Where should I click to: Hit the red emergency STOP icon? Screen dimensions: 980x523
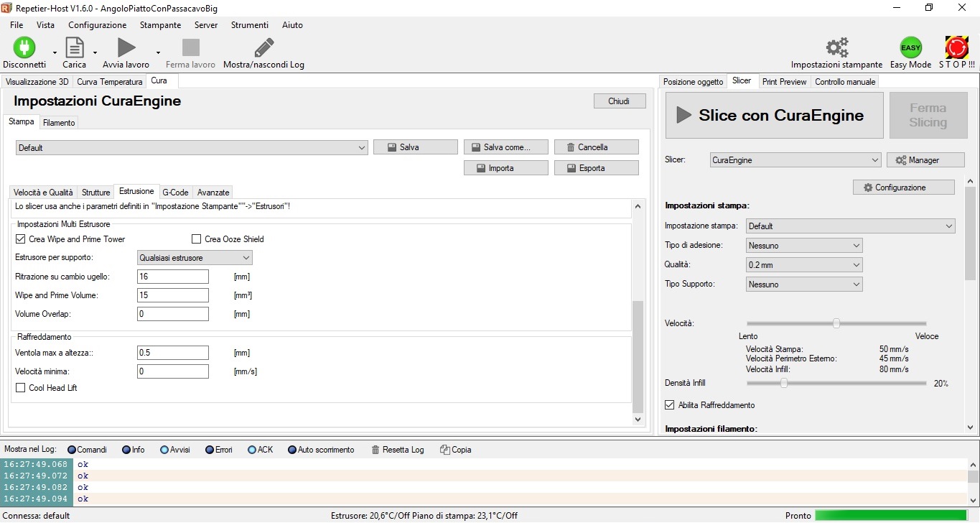point(956,48)
